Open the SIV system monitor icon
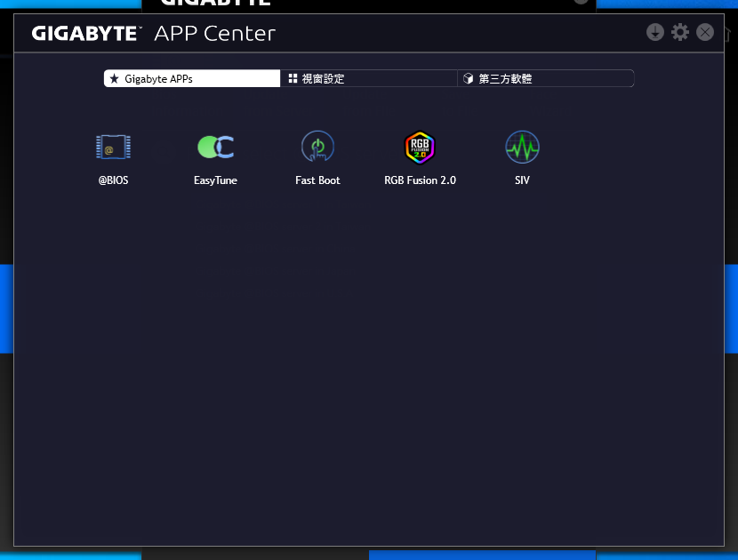The width and height of the screenshot is (738, 560). pos(522,147)
